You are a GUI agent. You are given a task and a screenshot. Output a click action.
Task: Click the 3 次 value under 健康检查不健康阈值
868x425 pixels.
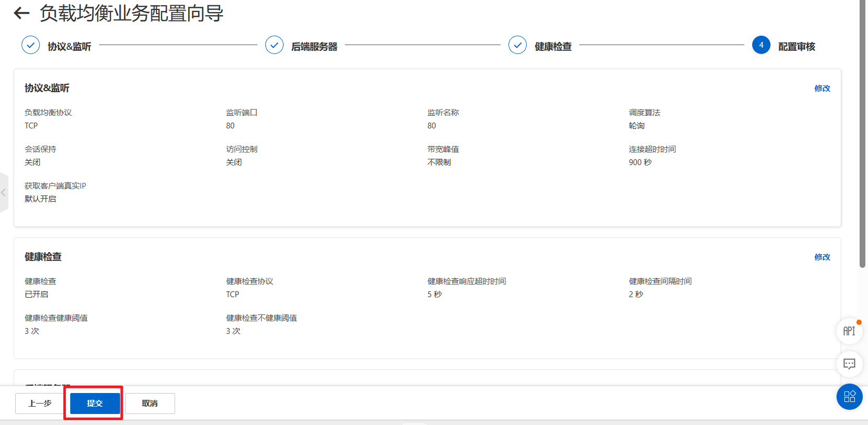pyautogui.click(x=233, y=331)
